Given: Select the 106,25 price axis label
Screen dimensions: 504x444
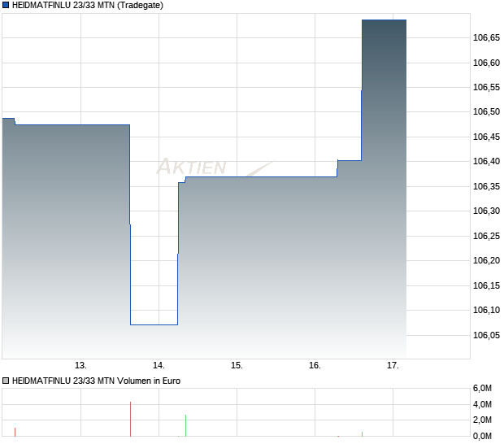Looking at the screenshot, I should coord(486,236).
